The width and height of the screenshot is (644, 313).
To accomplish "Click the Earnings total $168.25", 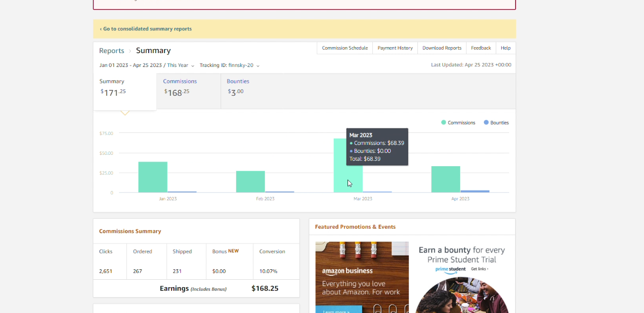I will [x=265, y=288].
